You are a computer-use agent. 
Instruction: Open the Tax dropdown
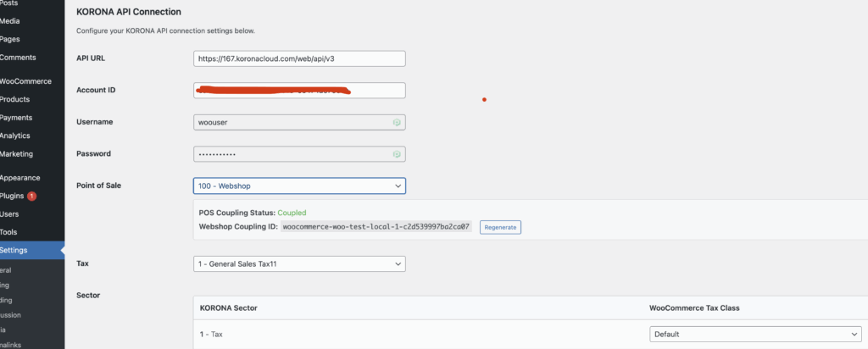coord(299,263)
